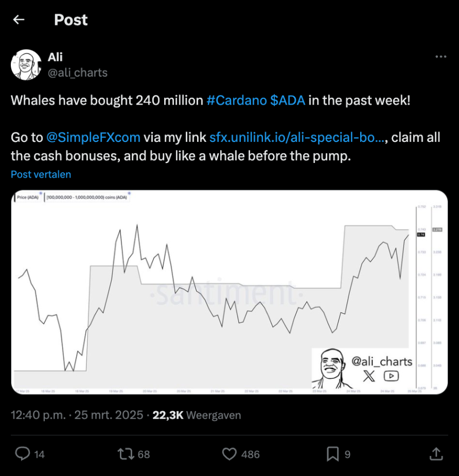Image resolution: width=459 pixels, height=476 pixels.
Task: Bookmark the post
Action: click(333, 454)
